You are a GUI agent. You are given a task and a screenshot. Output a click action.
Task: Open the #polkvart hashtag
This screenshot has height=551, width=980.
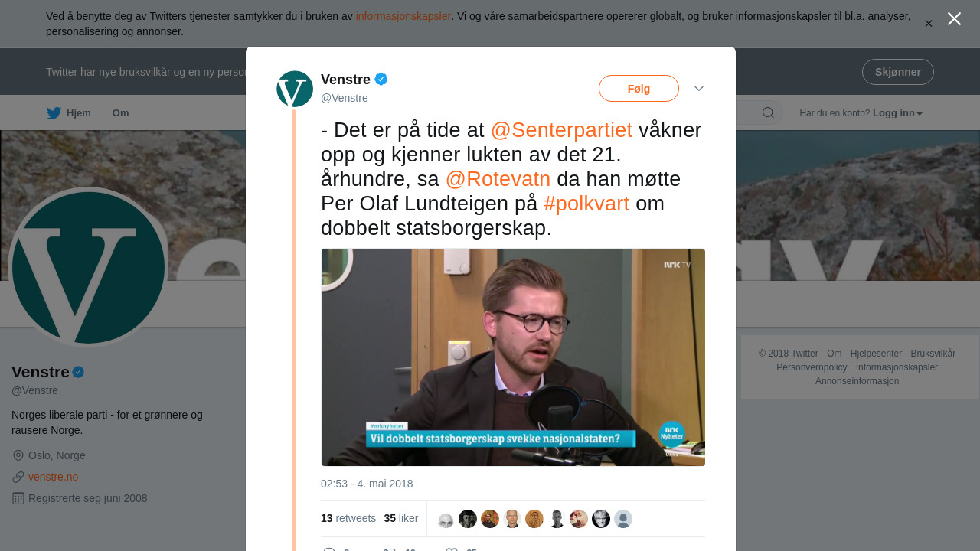586,204
